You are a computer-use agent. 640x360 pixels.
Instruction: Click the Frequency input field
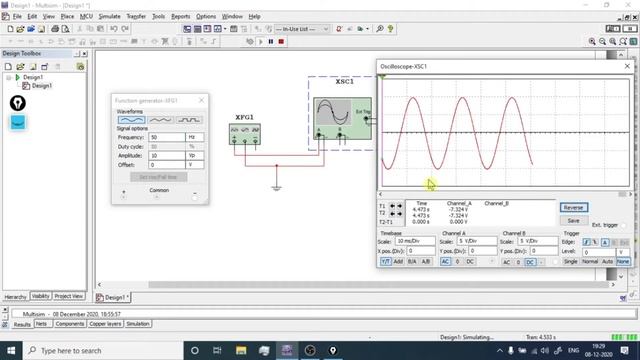click(x=167, y=138)
